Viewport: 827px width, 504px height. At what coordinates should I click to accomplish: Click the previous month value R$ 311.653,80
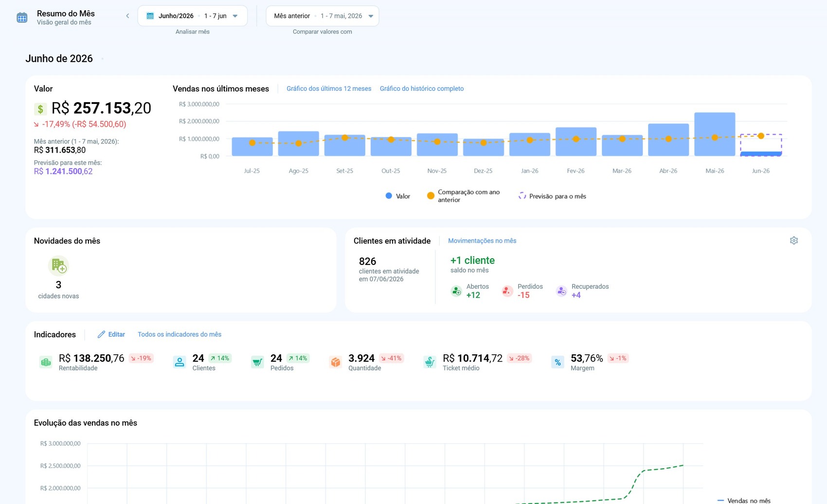(60, 150)
